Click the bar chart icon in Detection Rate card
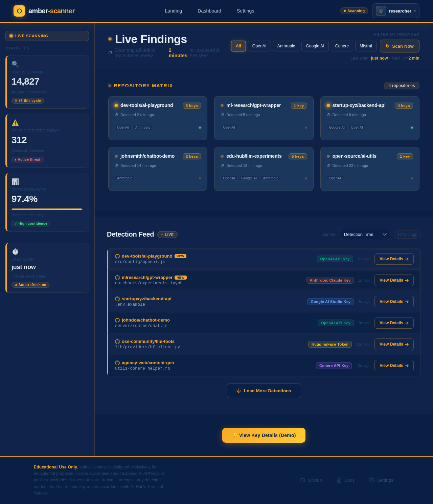 (x=15, y=182)
